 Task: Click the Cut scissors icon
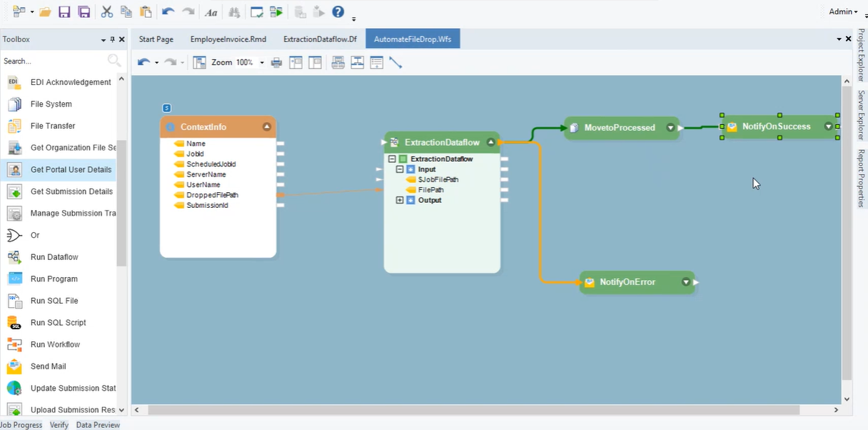[x=107, y=12]
